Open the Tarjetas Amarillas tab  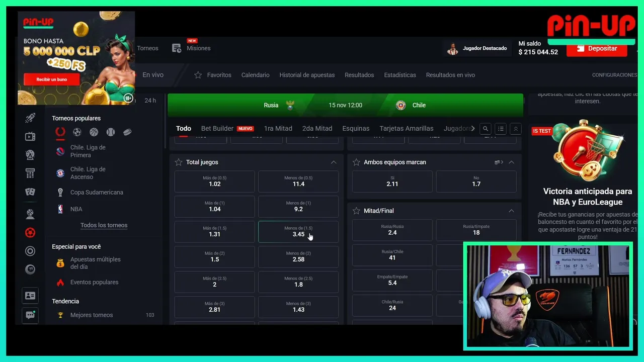pos(407,129)
